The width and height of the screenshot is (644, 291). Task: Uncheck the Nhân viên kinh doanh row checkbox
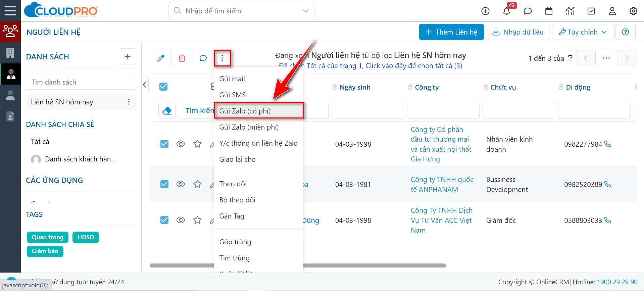(164, 144)
